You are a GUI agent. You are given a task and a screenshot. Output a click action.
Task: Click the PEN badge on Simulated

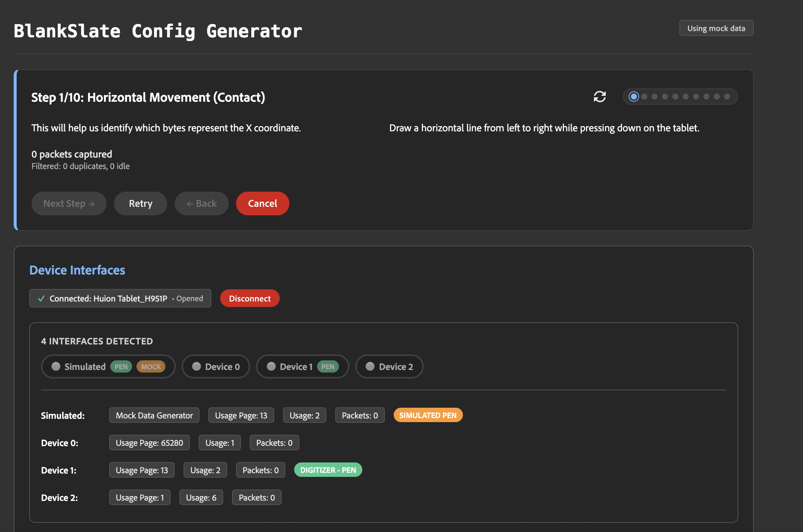click(121, 367)
